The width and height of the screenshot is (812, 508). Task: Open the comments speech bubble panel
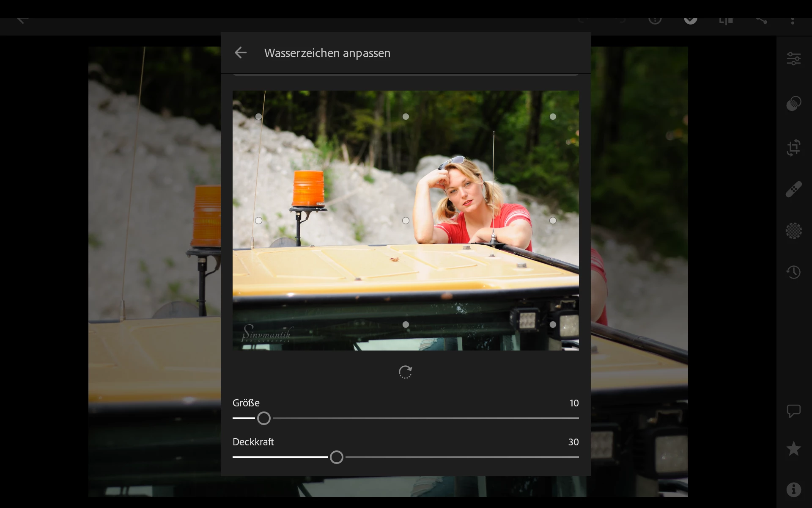[x=793, y=411]
